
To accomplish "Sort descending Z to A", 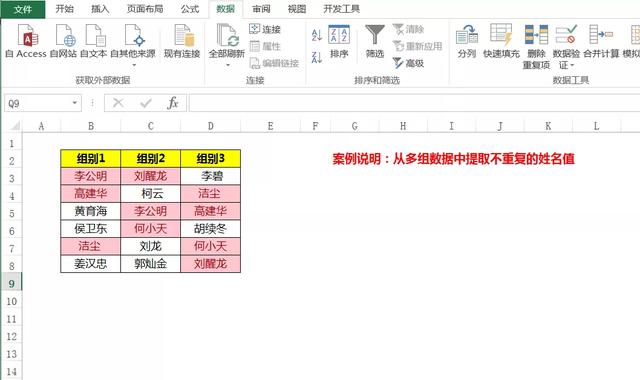I will [317, 57].
